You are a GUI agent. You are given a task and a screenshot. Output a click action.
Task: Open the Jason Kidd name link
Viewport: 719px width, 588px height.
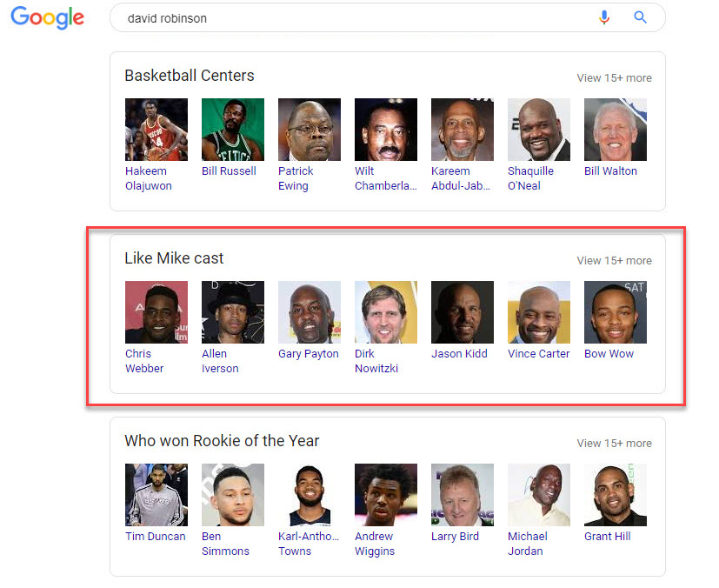459,354
